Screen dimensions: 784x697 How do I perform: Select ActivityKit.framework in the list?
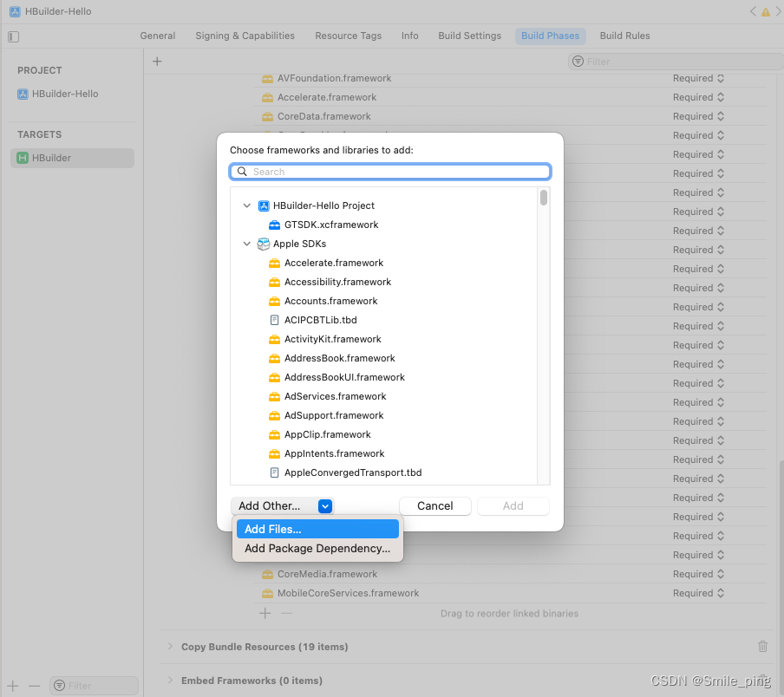(x=332, y=339)
